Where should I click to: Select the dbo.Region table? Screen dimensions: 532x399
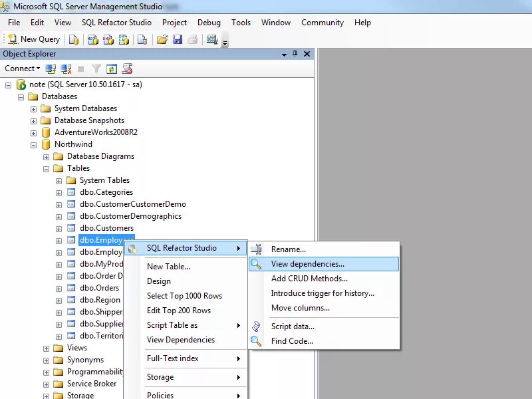coord(100,300)
